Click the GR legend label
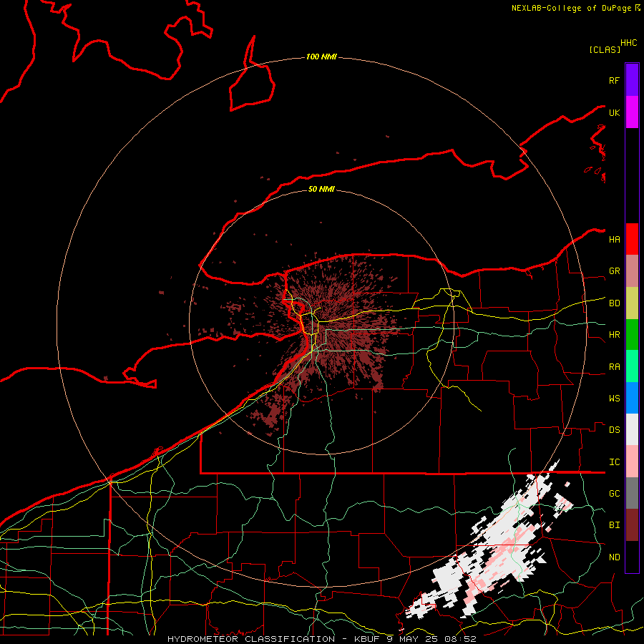 coord(615,271)
